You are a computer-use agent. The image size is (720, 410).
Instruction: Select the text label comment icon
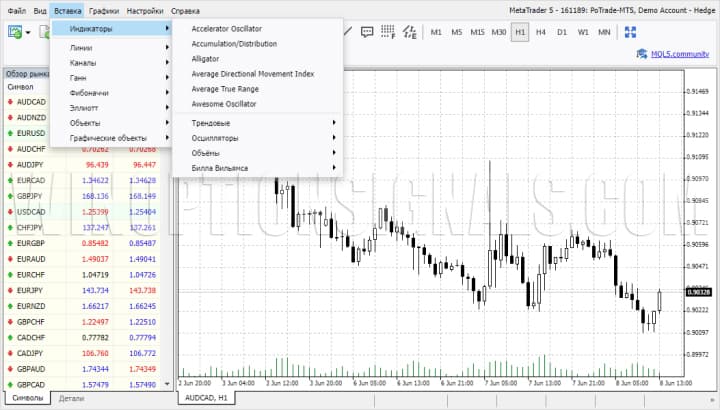click(x=366, y=32)
